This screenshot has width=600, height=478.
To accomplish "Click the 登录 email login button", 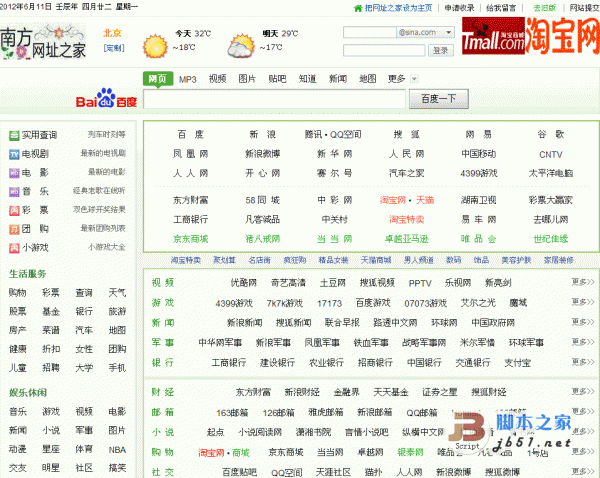I will [x=440, y=51].
